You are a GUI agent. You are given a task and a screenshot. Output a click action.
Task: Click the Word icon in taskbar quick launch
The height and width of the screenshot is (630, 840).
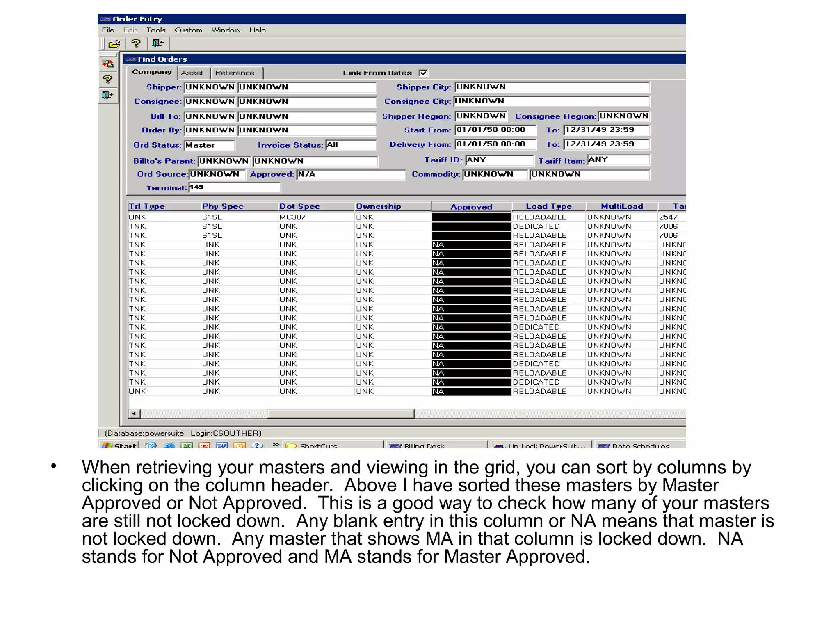point(222,445)
